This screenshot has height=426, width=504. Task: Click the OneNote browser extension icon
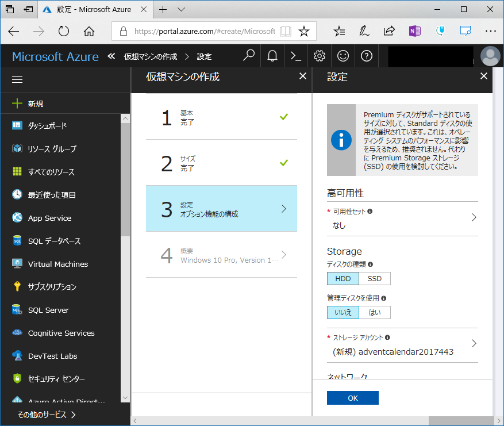point(415,31)
